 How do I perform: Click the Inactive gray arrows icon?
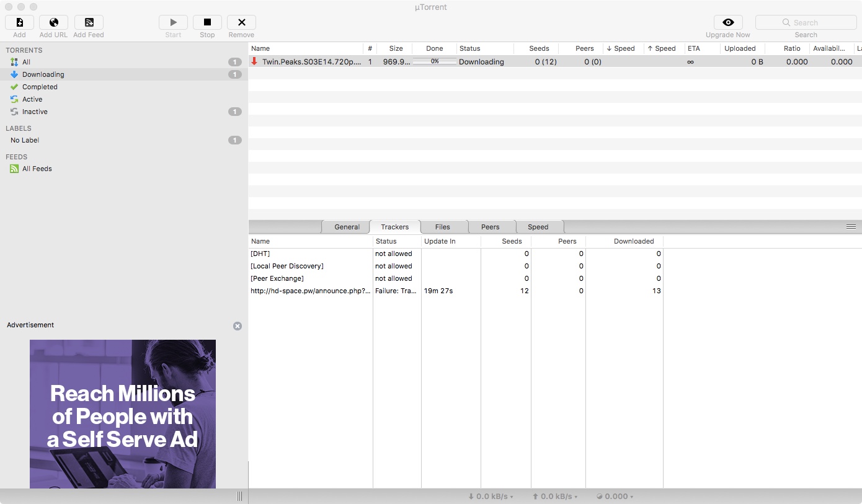14,112
